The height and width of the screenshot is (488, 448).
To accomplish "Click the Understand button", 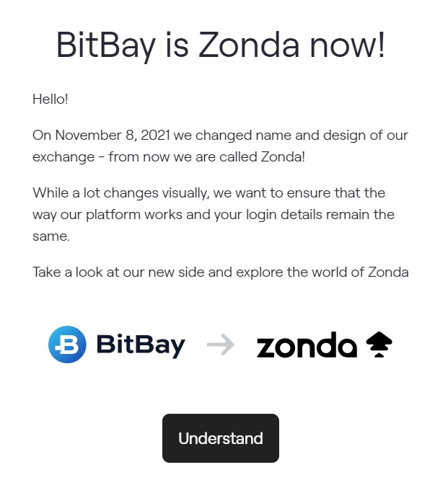I will tap(221, 438).
